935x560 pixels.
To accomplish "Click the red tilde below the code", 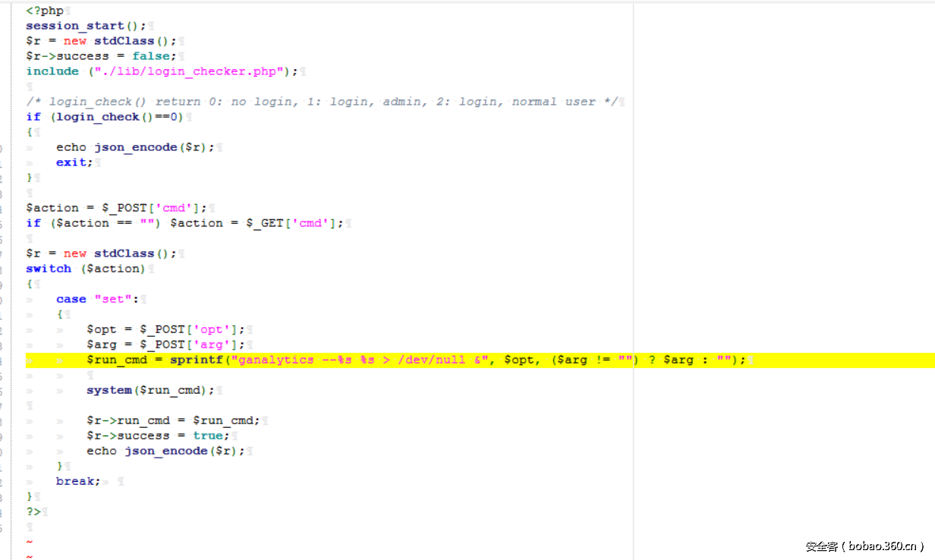I will 29,542.
